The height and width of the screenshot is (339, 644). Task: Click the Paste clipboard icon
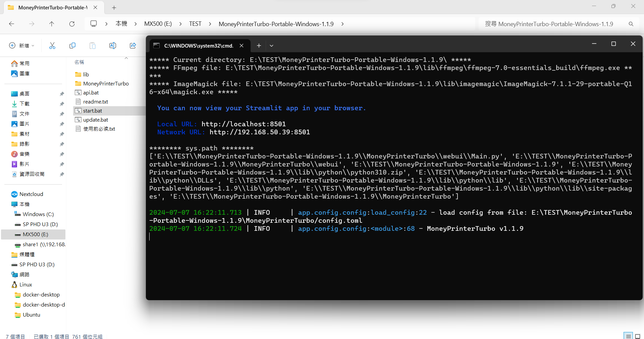click(x=93, y=46)
